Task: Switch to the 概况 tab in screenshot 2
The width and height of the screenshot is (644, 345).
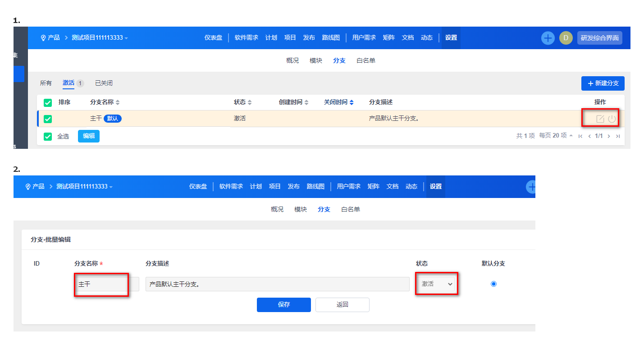Action: (277, 209)
